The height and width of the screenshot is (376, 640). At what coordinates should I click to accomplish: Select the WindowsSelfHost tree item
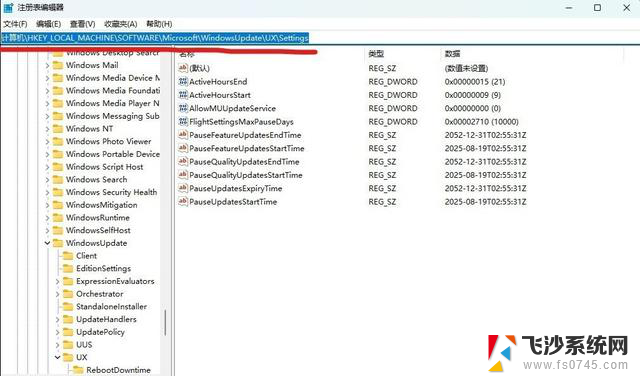[x=98, y=230]
